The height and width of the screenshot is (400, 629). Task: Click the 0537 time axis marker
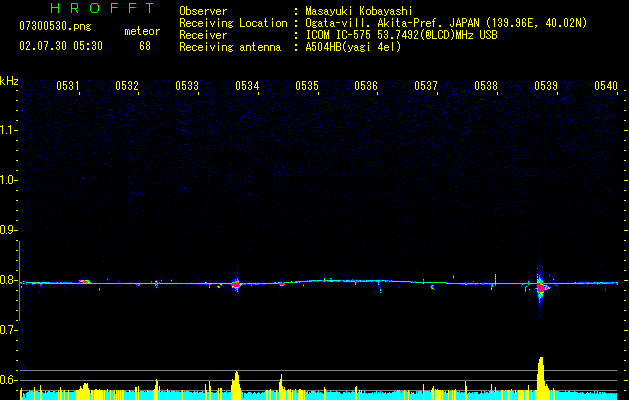426,86
